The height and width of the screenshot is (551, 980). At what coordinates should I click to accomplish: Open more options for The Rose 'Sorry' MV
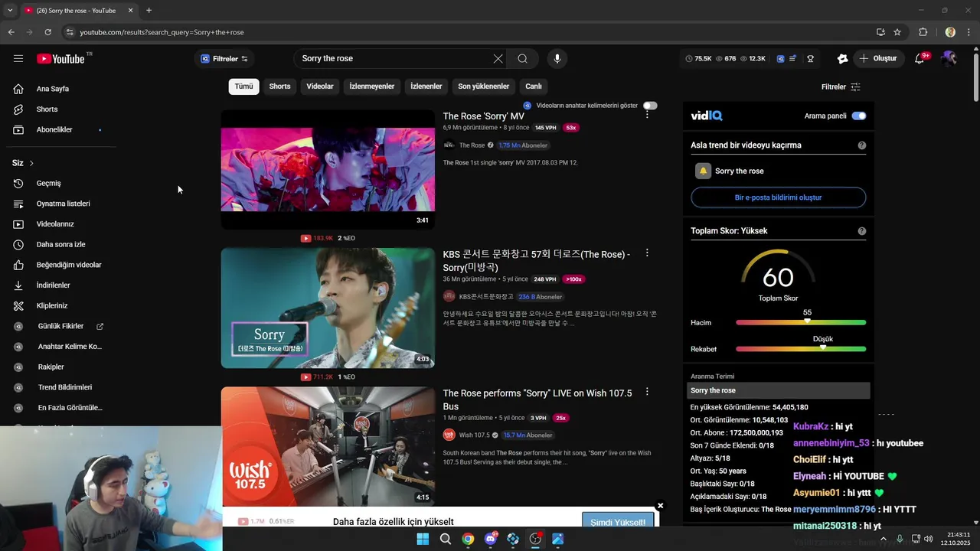(x=647, y=114)
